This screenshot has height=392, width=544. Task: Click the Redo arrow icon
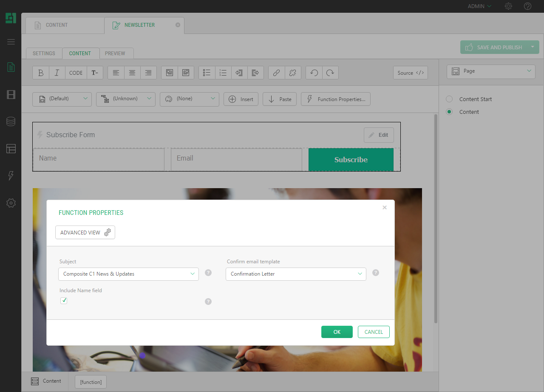click(x=330, y=73)
